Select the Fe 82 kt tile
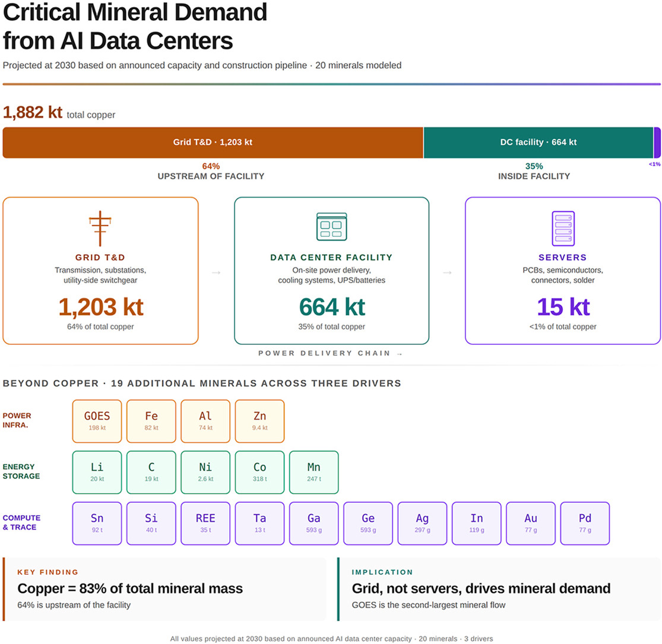This screenshot has height=644, width=662. (151, 421)
